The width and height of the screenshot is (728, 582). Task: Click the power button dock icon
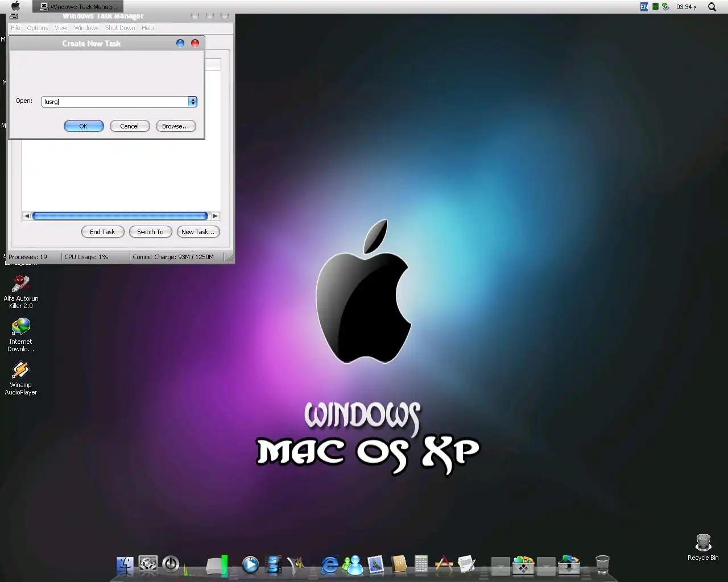coord(171,564)
